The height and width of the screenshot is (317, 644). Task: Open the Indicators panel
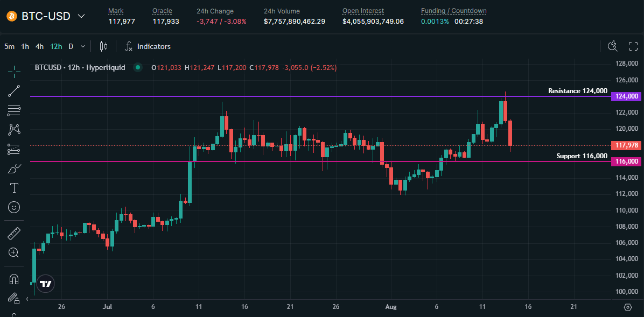pyautogui.click(x=148, y=46)
